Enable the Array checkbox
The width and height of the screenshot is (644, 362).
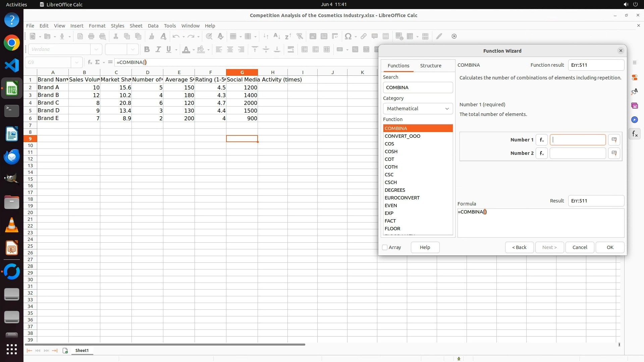(385, 247)
